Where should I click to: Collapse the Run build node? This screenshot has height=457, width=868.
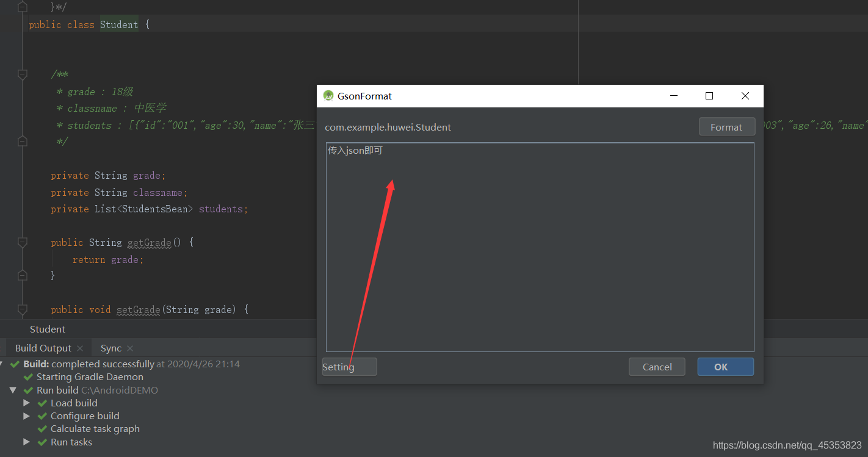coord(13,390)
